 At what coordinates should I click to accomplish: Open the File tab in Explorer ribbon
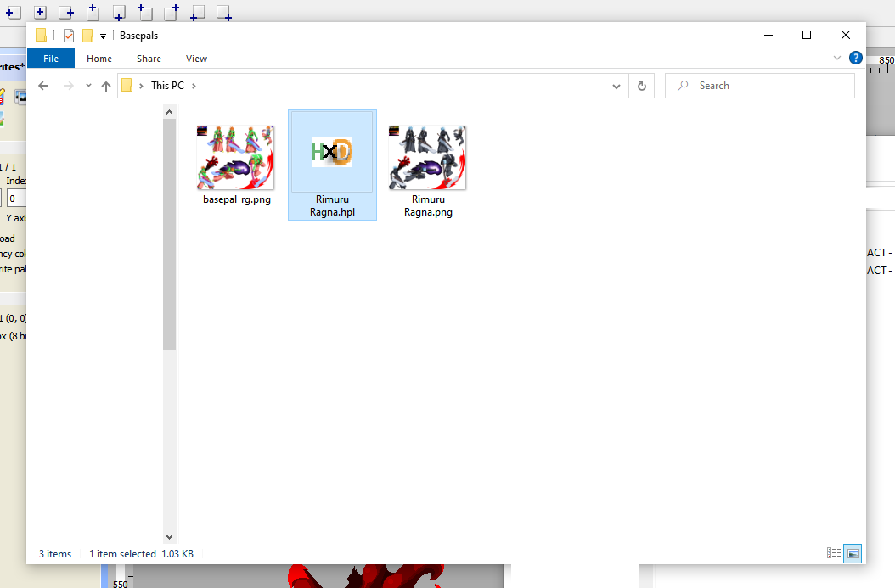(x=51, y=59)
